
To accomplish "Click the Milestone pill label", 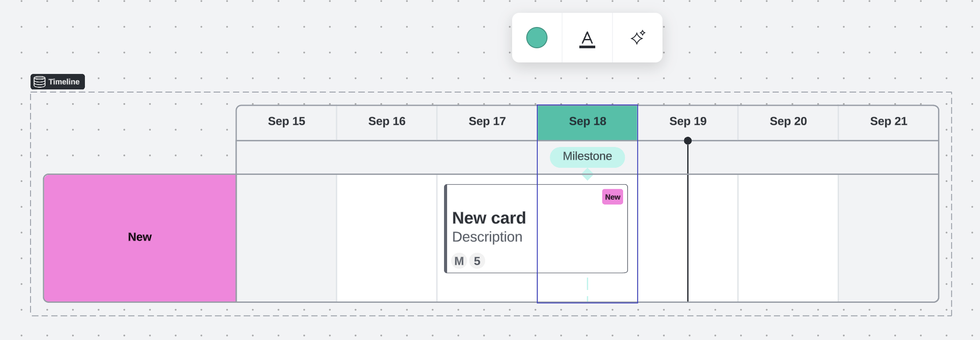I will click(587, 157).
